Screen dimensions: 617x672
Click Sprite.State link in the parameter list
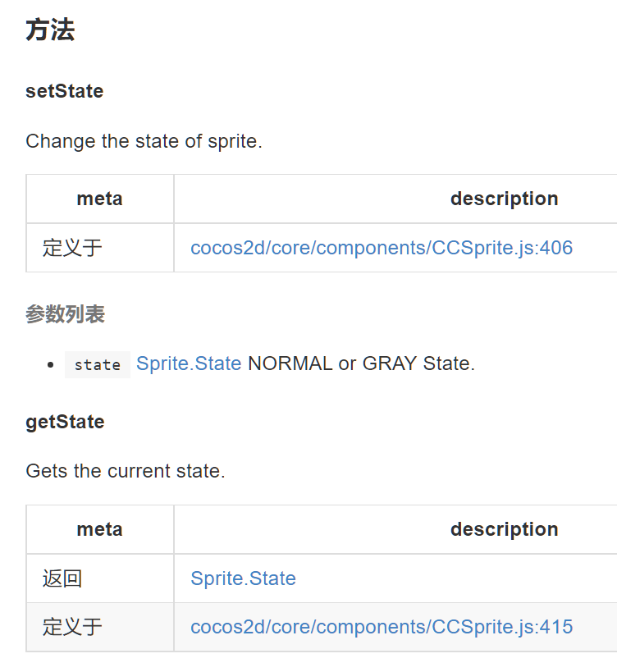tap(189, 363)
